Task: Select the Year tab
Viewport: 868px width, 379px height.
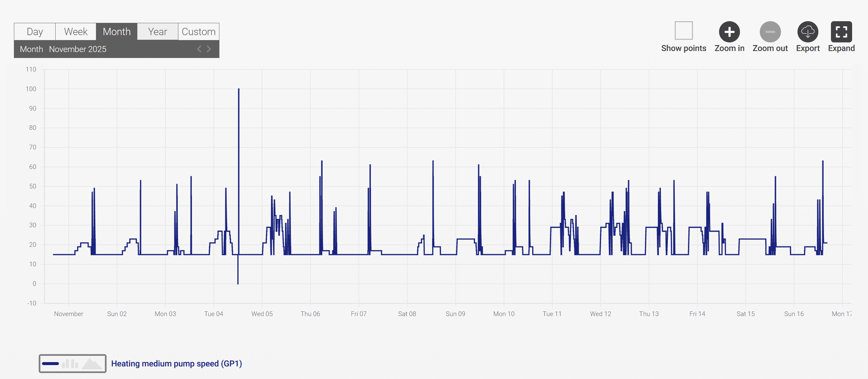Action: pyautogui.click(x=158, y=32)
